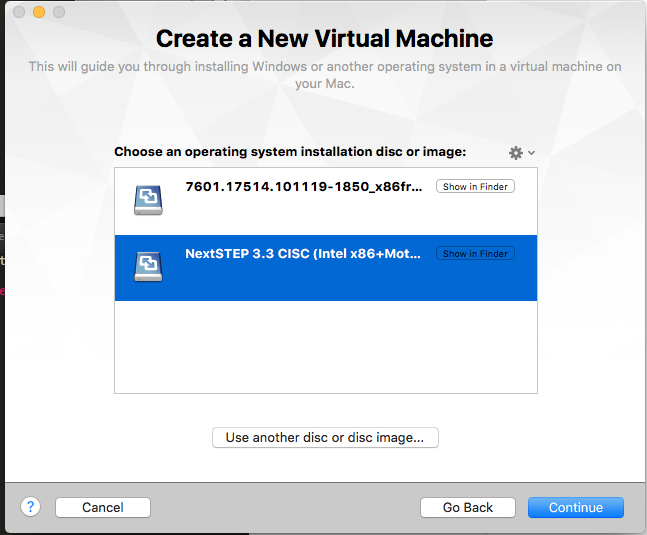Viewport: 647px width, 535px height.
Task: Minimize the window with the yellow button
Action: coord(39,12)
